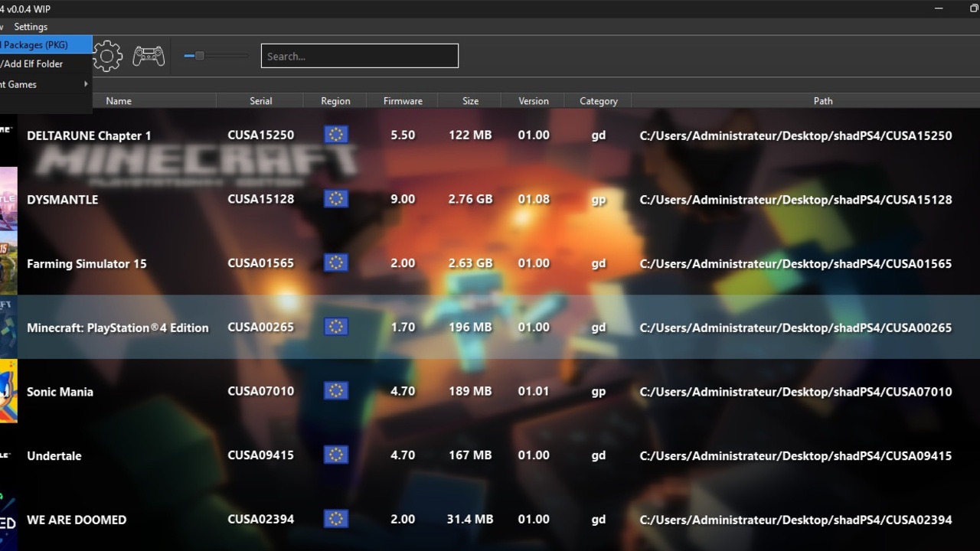Click the Size column header
The width and height of the screenshot is (980, 551).
(470, 101)
